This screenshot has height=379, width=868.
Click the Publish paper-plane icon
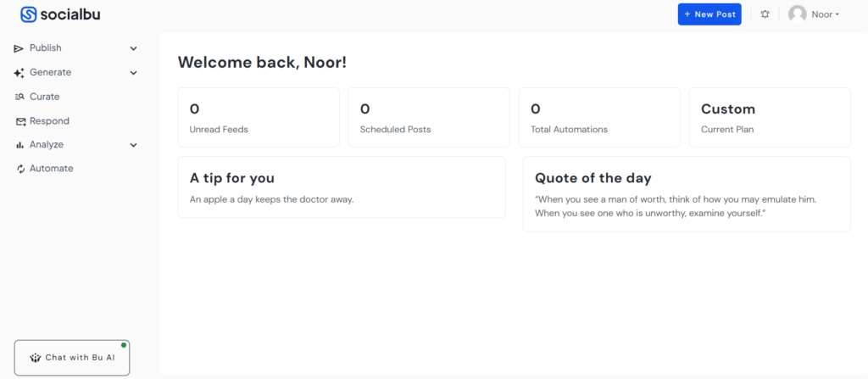tap(19, 49)
